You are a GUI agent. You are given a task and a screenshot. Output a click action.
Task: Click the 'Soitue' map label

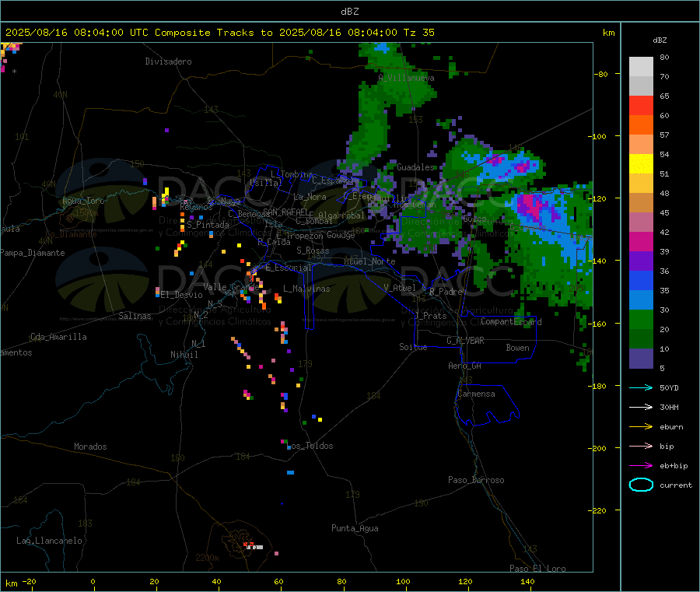pos(413,347)
